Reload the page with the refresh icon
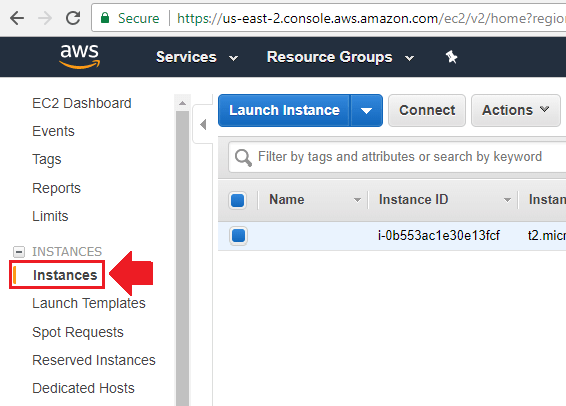 73,18
